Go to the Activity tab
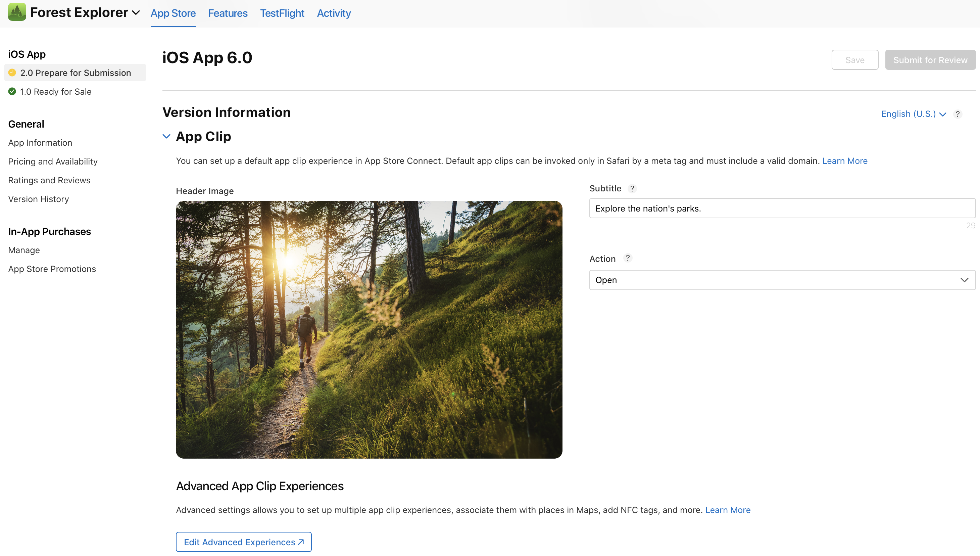980x556 pixels. click(334, 13)
